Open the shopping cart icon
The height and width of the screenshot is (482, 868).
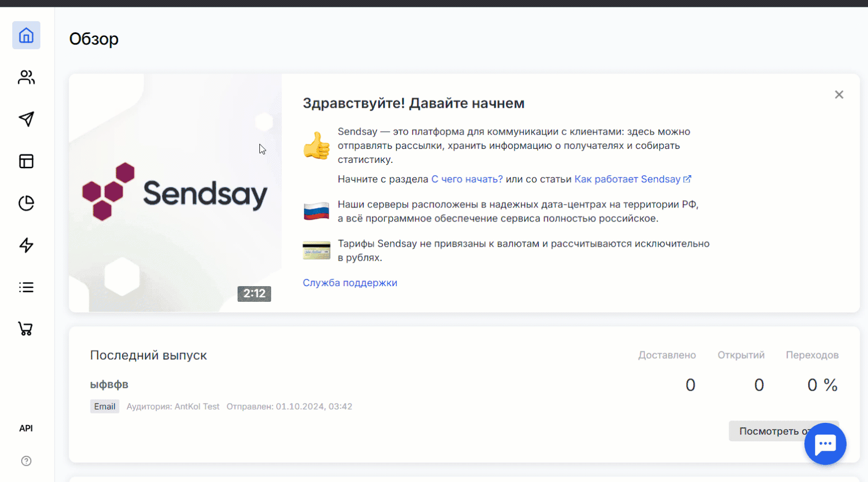(x=26, y=329)
